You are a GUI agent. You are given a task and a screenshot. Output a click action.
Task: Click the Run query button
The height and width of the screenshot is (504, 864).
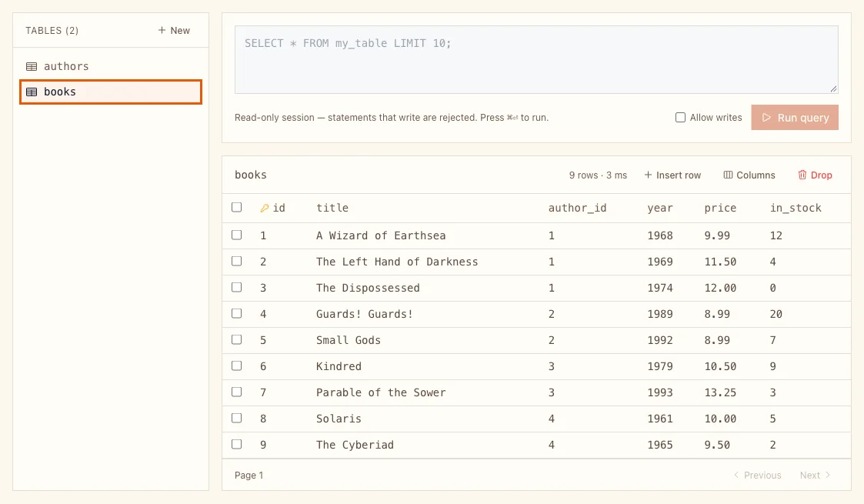pyautogui.click(x=795, y=117)
